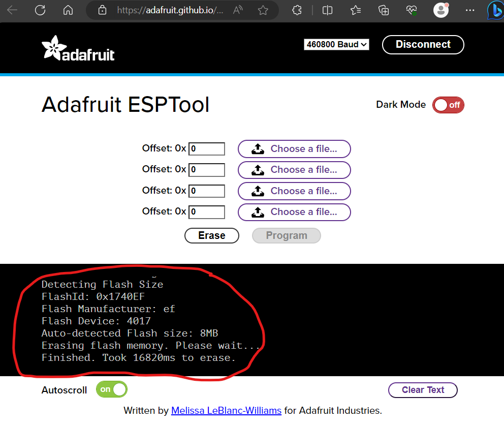
Task: Open the Melissa LeBlanc-Williams link
Action: point(226,411)
